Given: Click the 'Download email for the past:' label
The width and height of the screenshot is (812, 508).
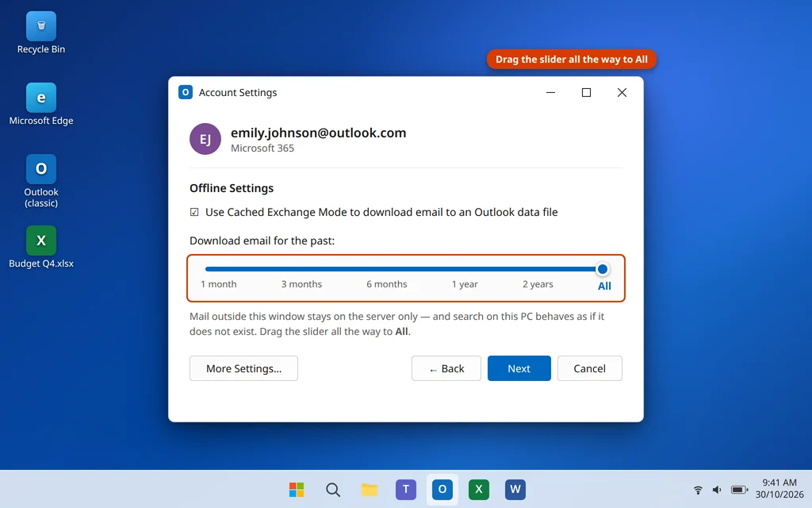Looking at the screenshot, I should point(262,241).
